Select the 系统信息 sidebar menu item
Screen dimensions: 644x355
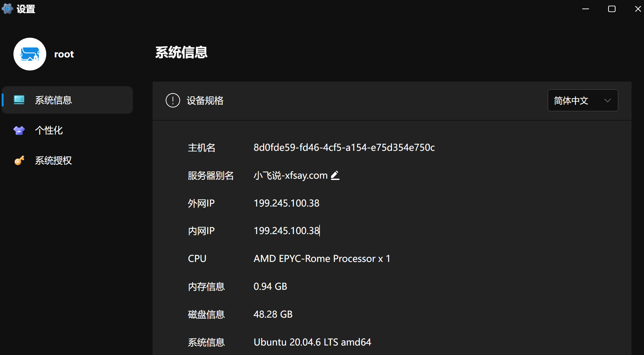(67, 100)
